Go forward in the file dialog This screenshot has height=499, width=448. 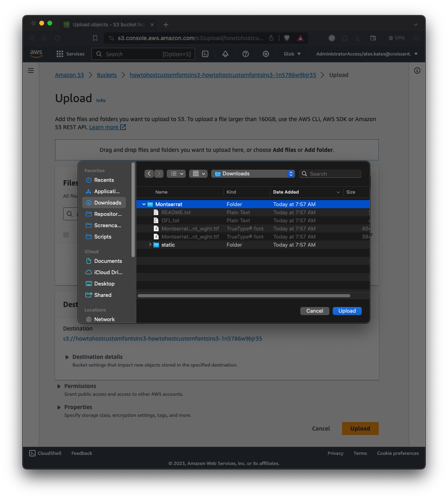click(x=159, y=173)
